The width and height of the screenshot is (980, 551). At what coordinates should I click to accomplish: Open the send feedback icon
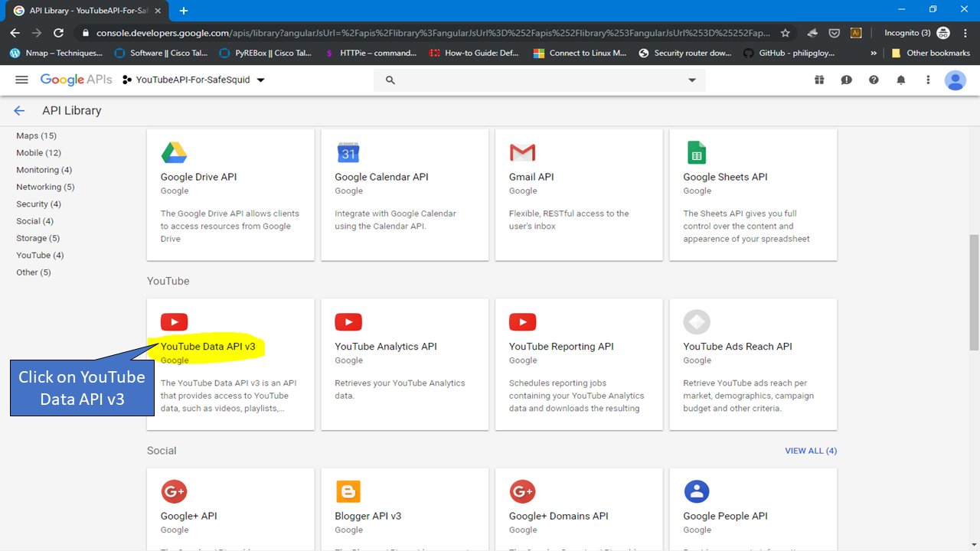(x=846, y=80)
